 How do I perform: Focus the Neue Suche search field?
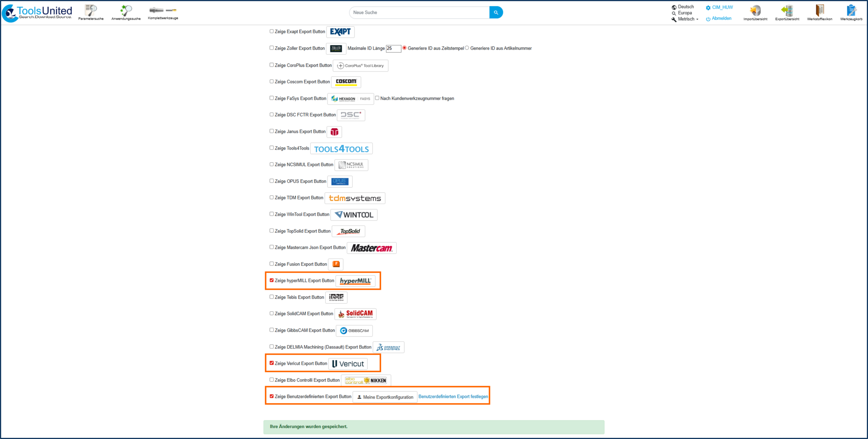pyautogui.click(x=419, y=13)
